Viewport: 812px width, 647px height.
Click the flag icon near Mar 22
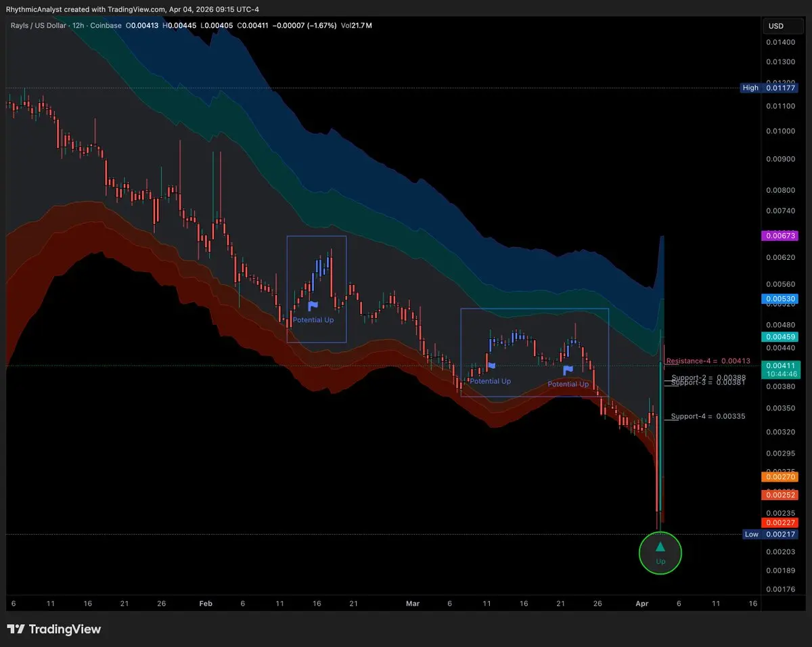click(568, 370)
